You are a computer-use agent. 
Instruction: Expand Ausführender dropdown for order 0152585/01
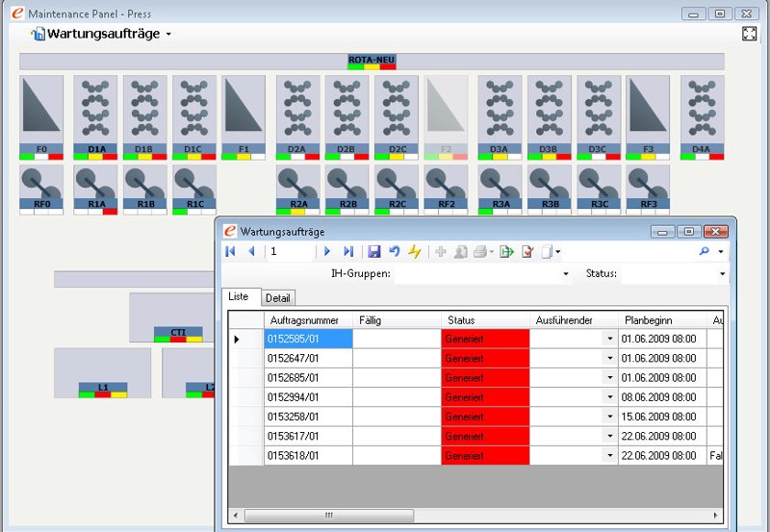pyautogui.click(x=609, y=339)
